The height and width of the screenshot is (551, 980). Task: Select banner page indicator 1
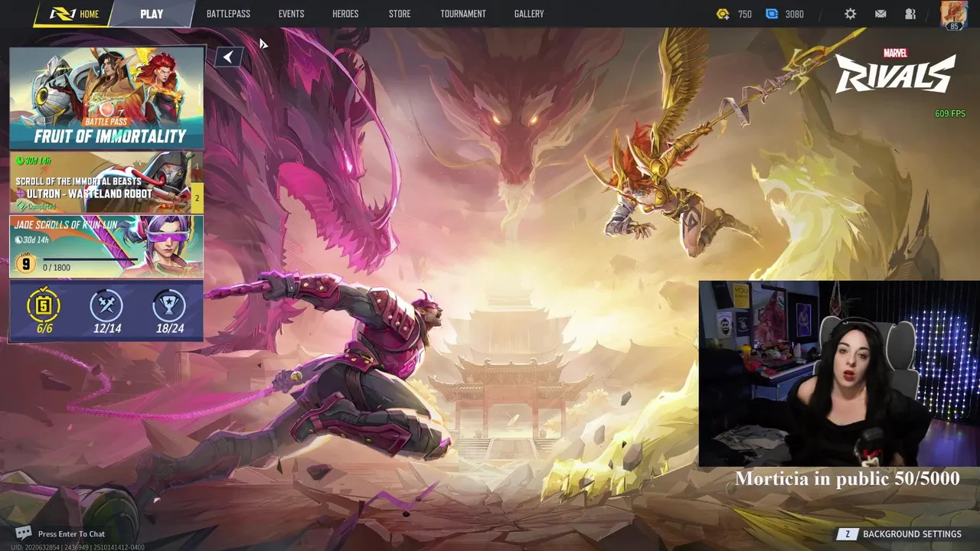click(x=197, y=166)
